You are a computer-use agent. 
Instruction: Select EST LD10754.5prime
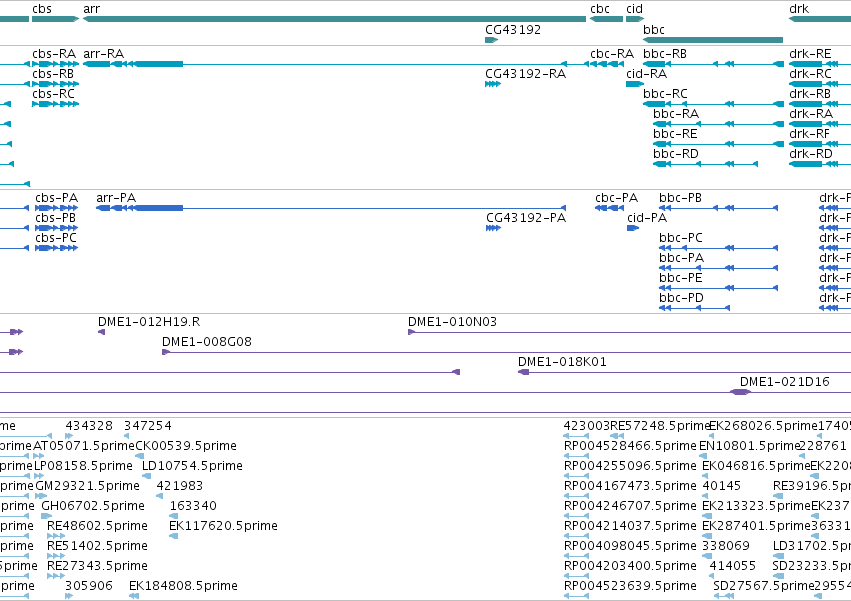[147, 476]
